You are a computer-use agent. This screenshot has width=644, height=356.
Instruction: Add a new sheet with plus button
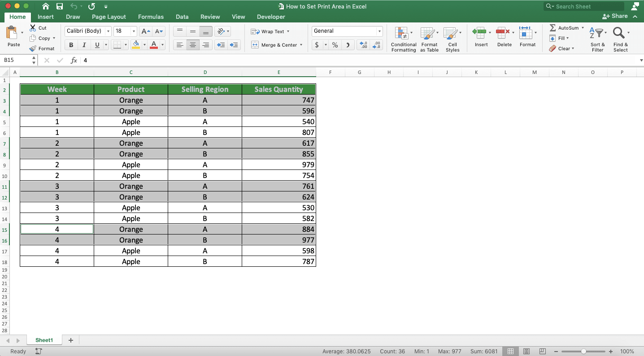(x=70, y=340)
